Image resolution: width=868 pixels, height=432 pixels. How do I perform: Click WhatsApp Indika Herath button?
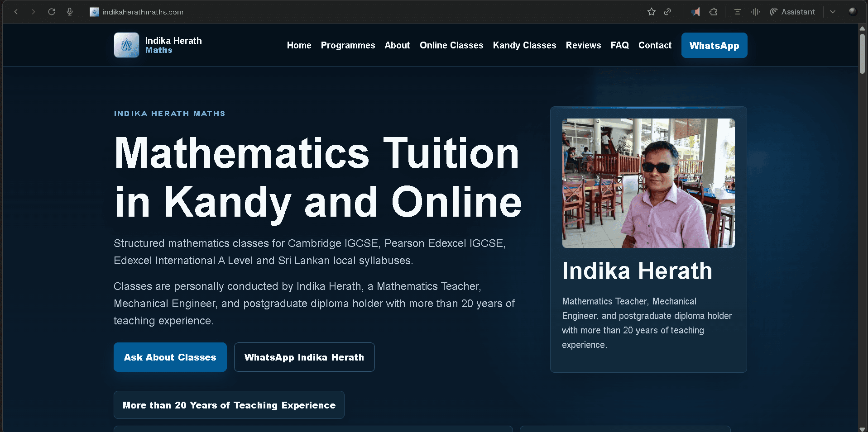pyautogui.click(x=304, y=357)
